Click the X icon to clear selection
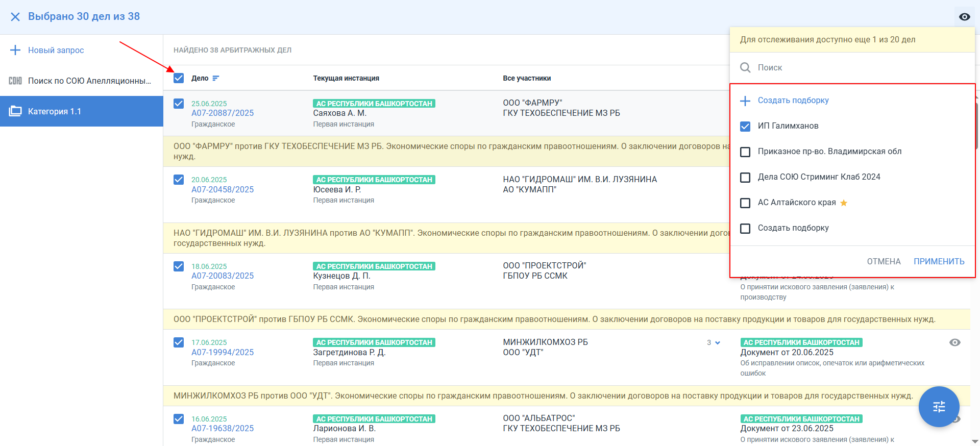Viewport: 980px width, 446px height. 15,17
